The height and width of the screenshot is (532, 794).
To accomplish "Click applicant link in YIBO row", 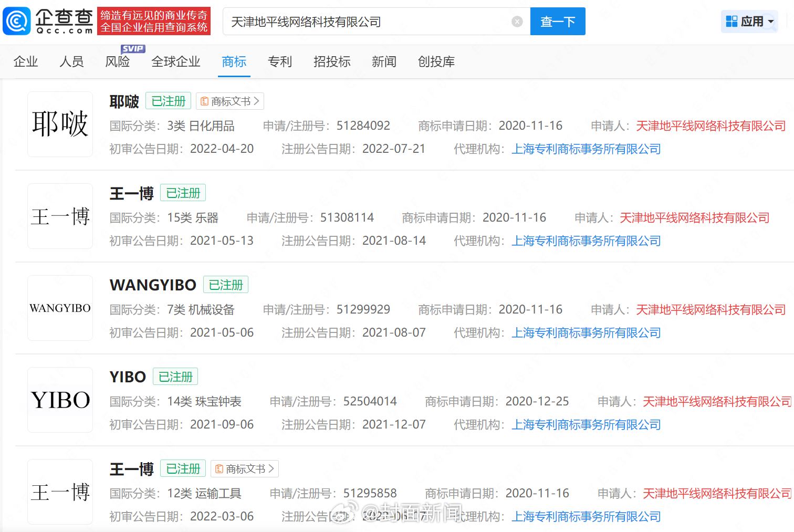I will [717, 402].
